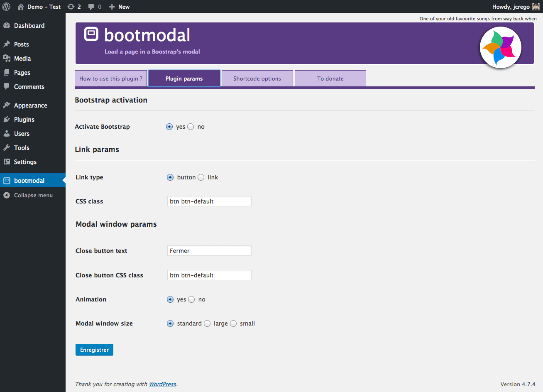Screen dimensions: 543x392
Task: Open the Demo – Test site home icon
Action: point(21,7)
